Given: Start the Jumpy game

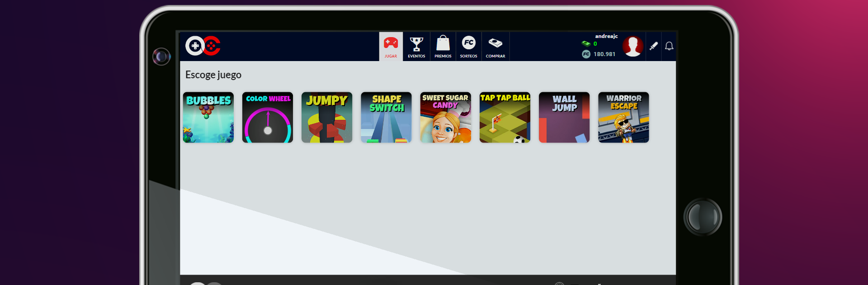Looking at the screenshot, I should click(x=327, y=118).
